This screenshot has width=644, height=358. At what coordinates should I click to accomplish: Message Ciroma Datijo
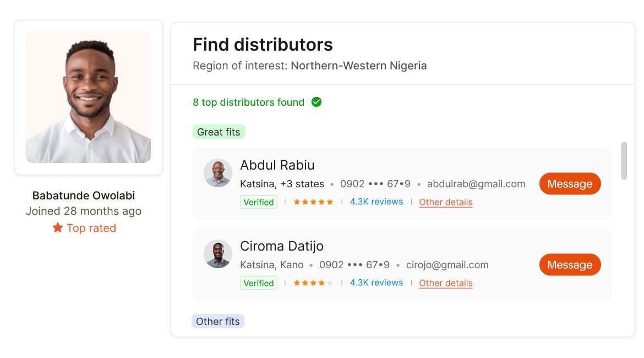pos(570,264)
